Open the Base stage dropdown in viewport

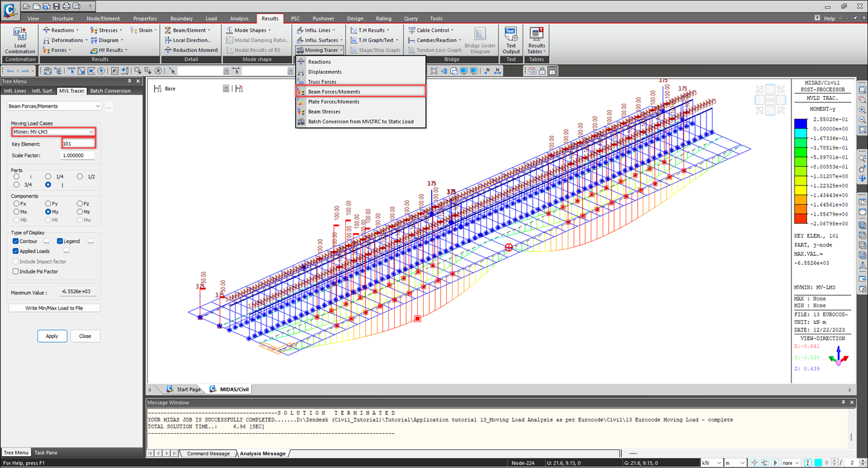[x=227, y=89]
